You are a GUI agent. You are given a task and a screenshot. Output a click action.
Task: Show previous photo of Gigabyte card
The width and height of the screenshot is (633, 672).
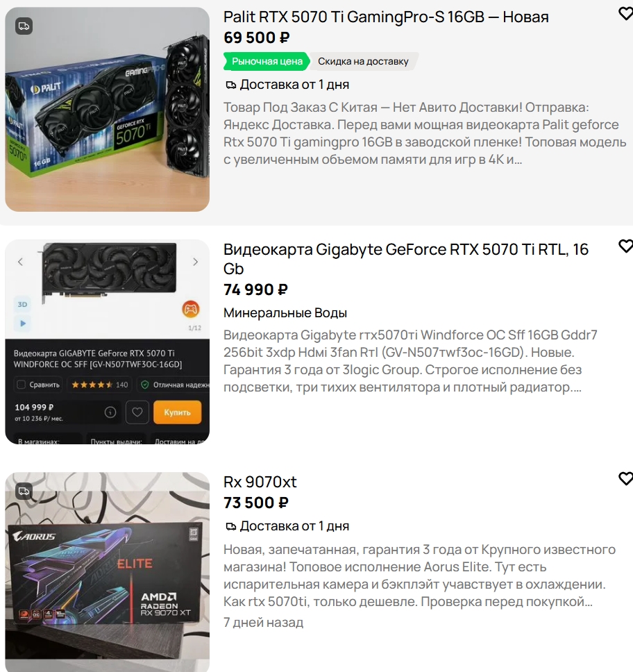(x=20, y=262)
